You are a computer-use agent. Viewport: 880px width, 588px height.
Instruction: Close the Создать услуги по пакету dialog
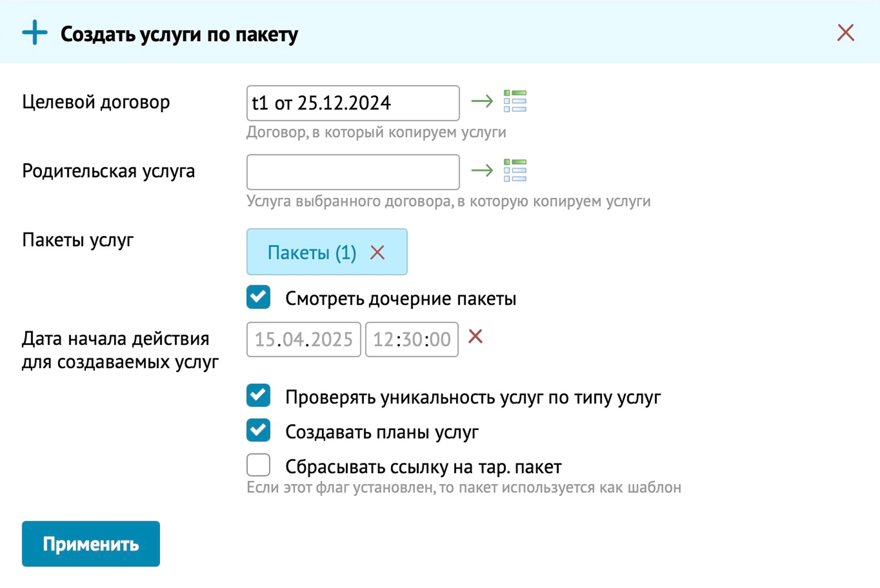pyautogui.click(x=845, y=33)
